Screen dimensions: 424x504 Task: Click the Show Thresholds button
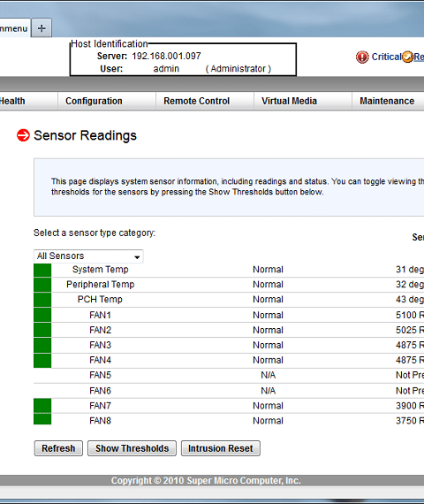(x=132, y=448)
